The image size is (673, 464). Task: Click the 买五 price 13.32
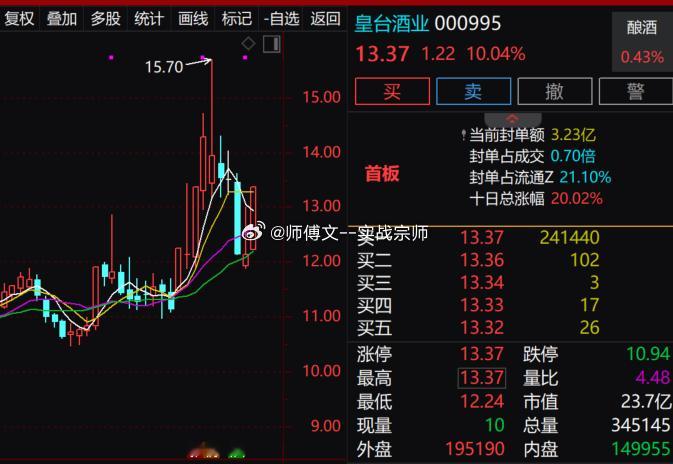tap(482, 328)
